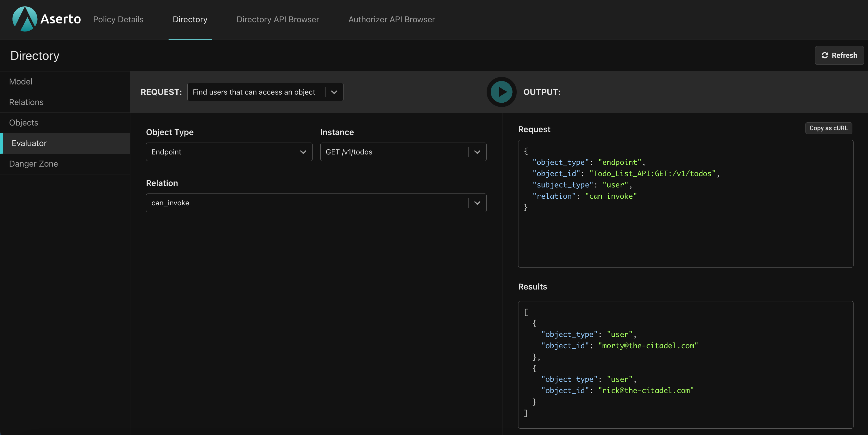
Task: Click the refresh arrows icon
Action: click(825, 55)
